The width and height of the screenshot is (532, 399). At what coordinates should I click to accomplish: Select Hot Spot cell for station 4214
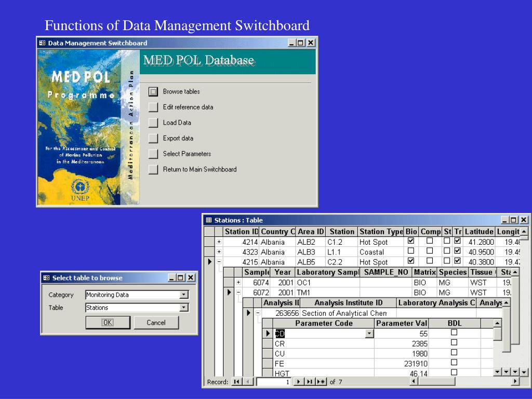[381, 242]
